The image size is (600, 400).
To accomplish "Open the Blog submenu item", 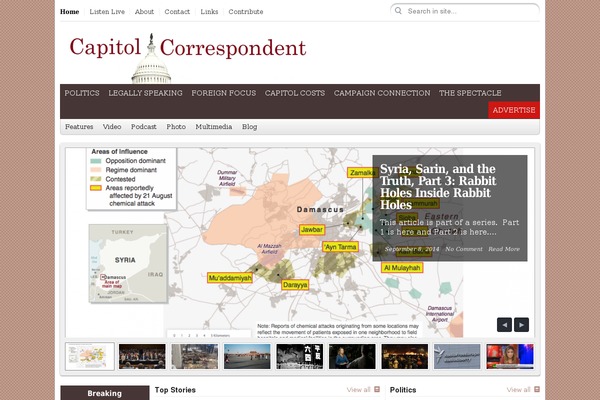I will (249, 127).
